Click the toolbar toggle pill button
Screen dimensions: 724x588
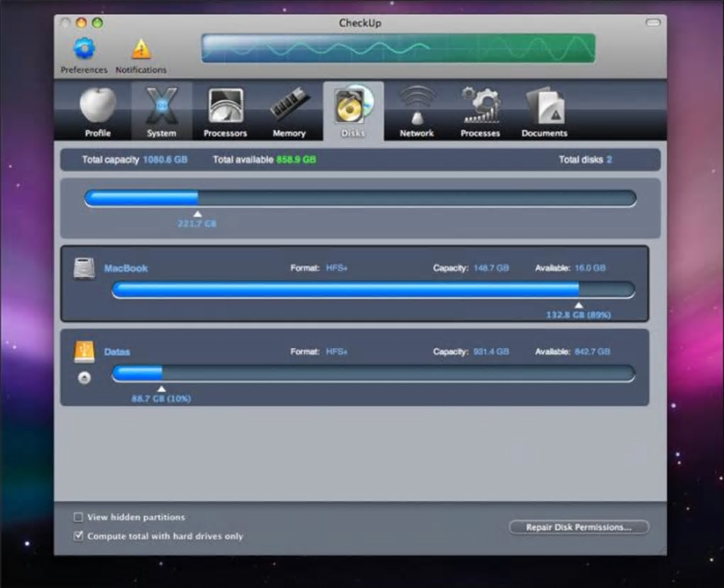pos(652,23)
